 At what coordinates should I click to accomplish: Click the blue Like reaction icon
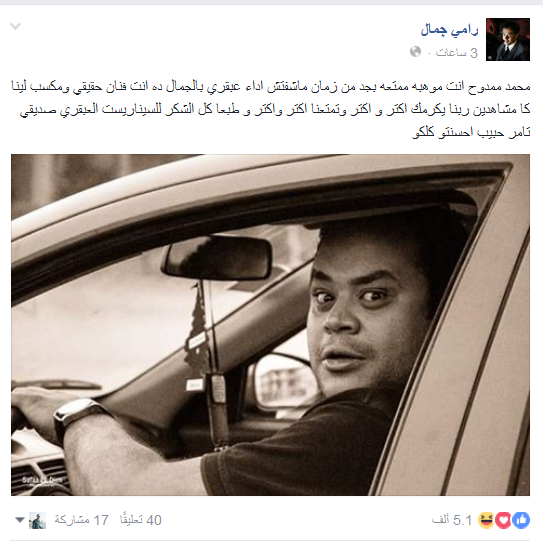[x=521, y=520]
